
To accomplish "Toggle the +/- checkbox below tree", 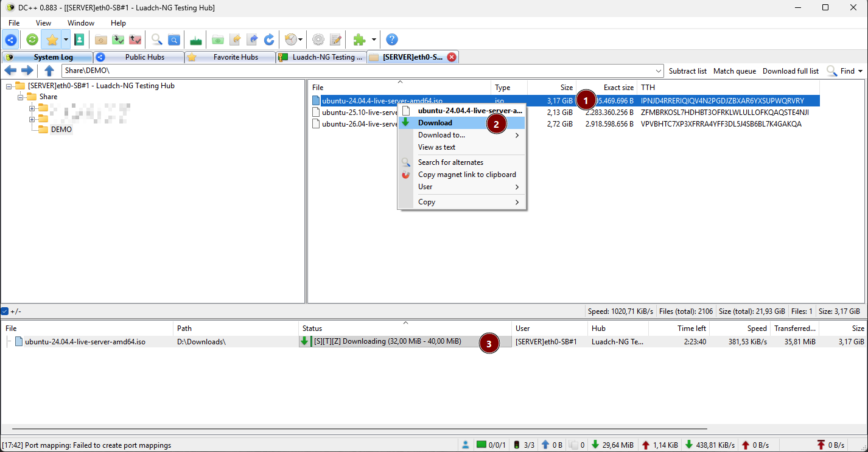I will tap(5, 311).
